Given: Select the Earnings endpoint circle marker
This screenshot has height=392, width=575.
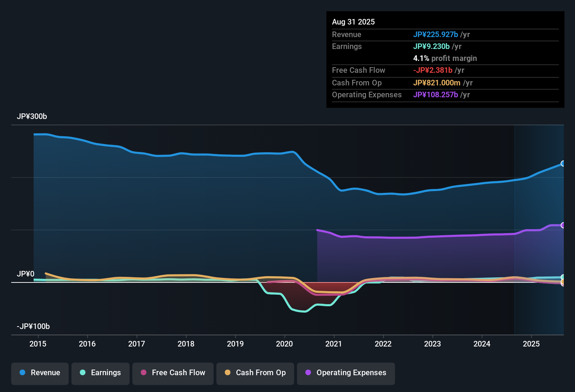Looking at the screenshot, I should point(563,277).
